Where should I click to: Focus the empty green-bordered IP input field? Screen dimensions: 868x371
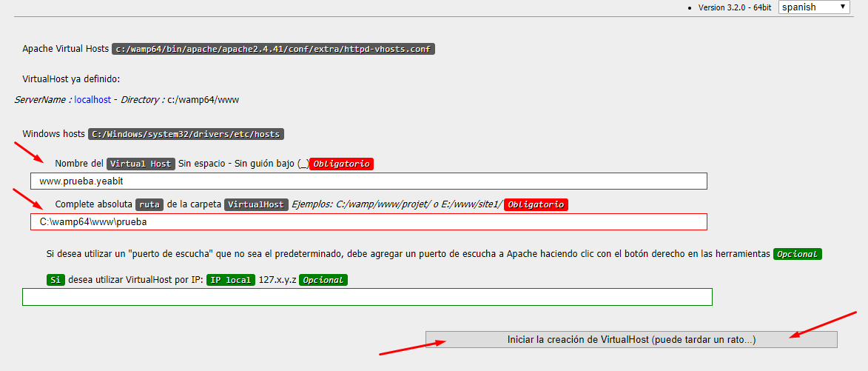tap(367, 297)
